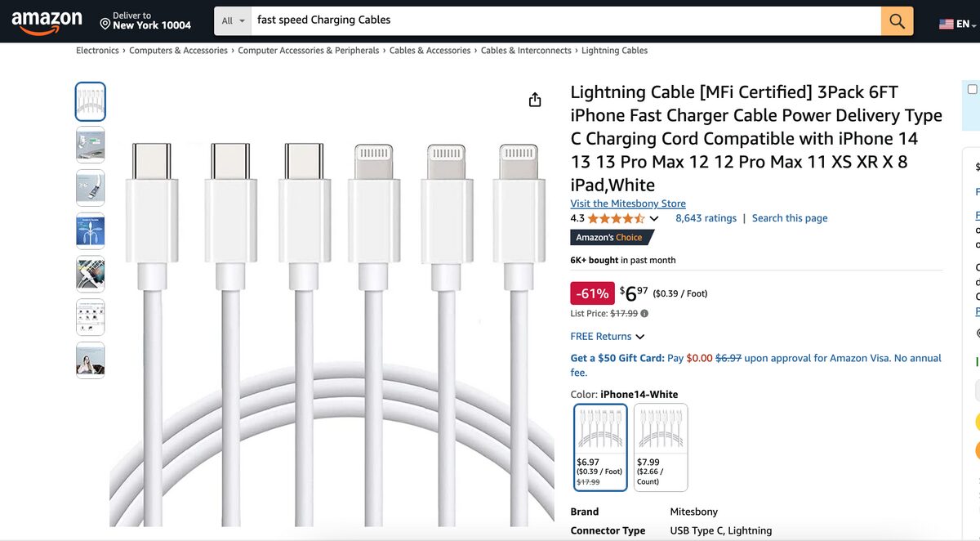Open the Electronics breadcrumb link
Image resolution: width=980 pixels, height=541 pixels.
click(96, 50)
